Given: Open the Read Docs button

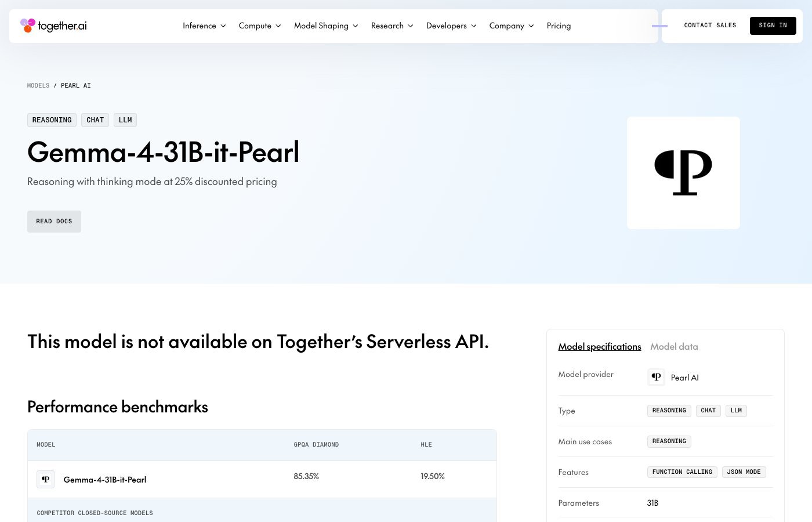Looking at the screenshot, I should (x=54, y=222).
